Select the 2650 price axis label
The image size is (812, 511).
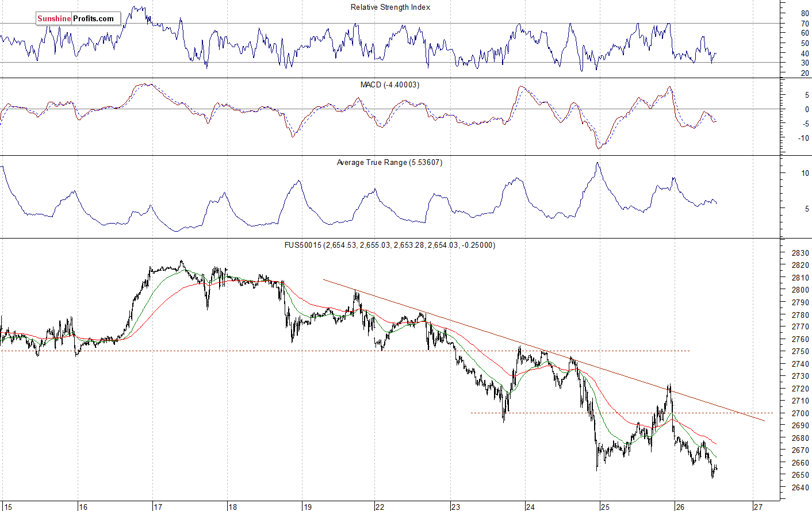pyautogui.click(x=800, y=475)
